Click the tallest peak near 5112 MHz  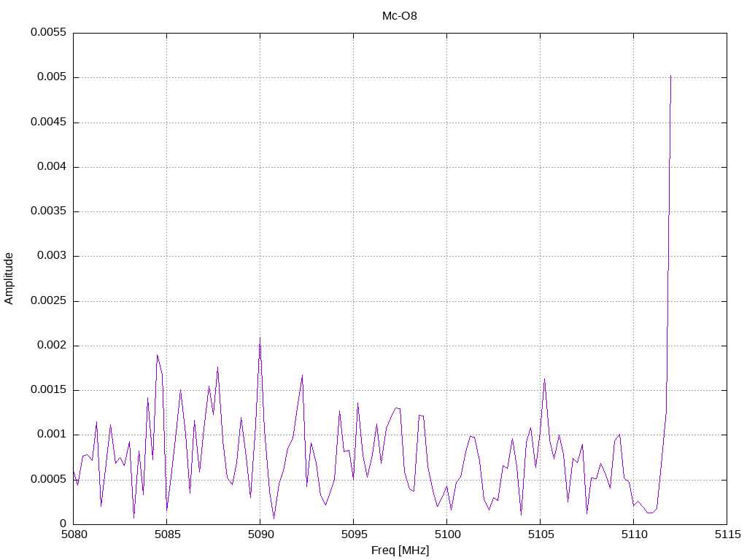pyautogui.click(x=670, y=76)
